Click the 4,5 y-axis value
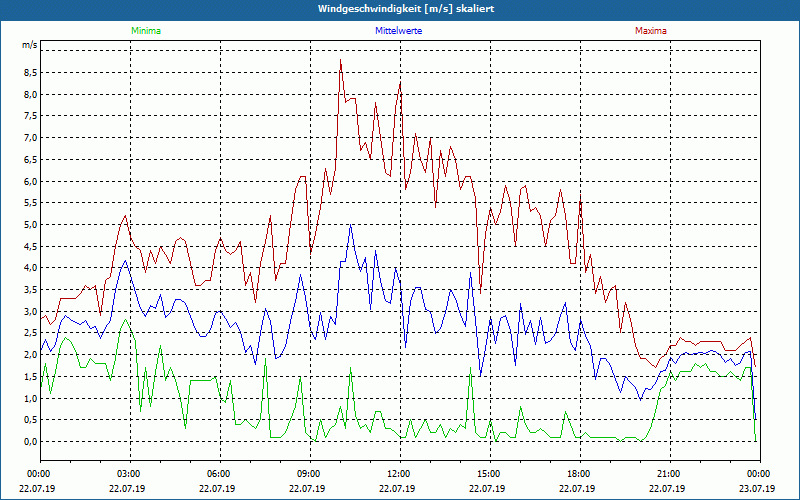 pyautogui.click(x=30, y=246)
